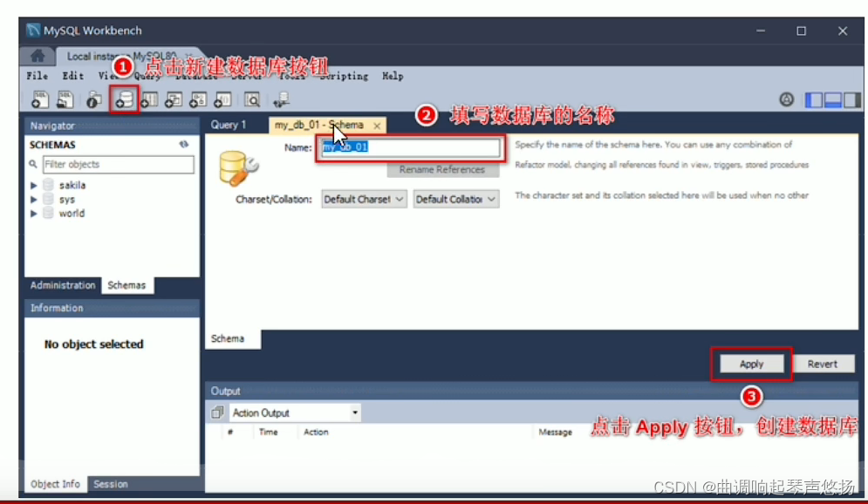This screenshot has width=868, height=504.
Task: Open the home screen tab
Action: [38, 55]
